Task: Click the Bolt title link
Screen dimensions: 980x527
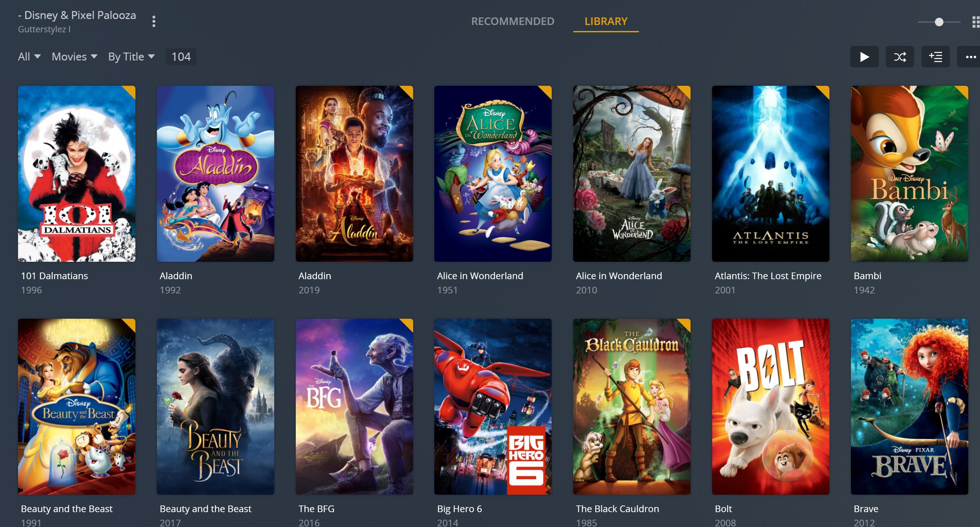Action: 723,509
